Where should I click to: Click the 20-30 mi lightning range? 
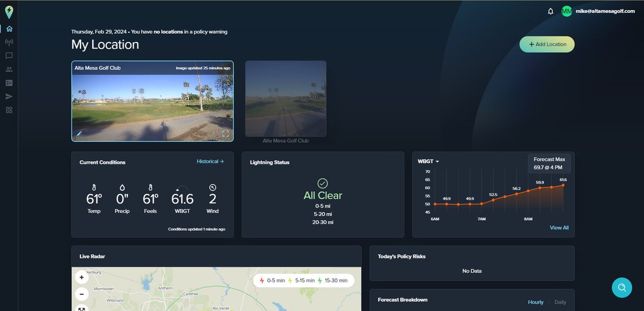click(x=323, y=222)
